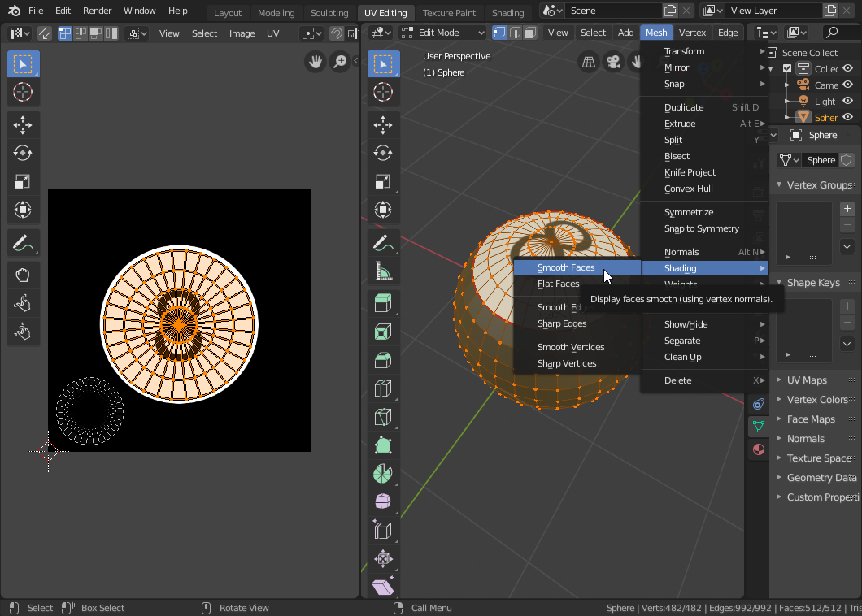Click the Scene name field
The image size is (862, 616).
(x=613, y=11)
